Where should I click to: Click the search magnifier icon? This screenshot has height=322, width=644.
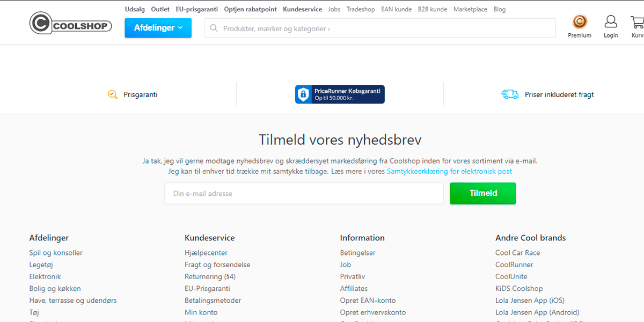pos(214,28)
